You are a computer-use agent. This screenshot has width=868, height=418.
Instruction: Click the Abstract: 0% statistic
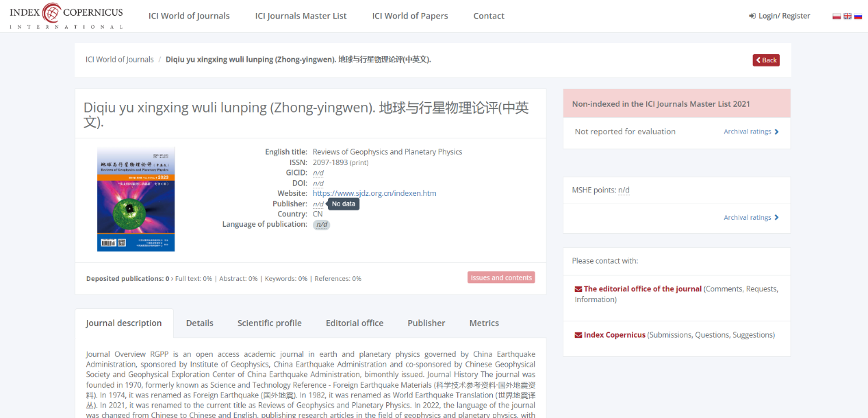[238, 279]
